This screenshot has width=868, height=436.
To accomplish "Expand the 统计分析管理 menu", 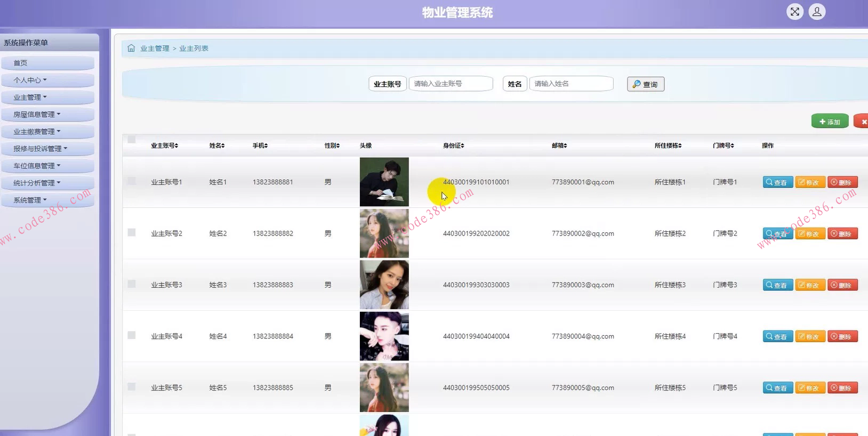I will click(x=47, y=183).
